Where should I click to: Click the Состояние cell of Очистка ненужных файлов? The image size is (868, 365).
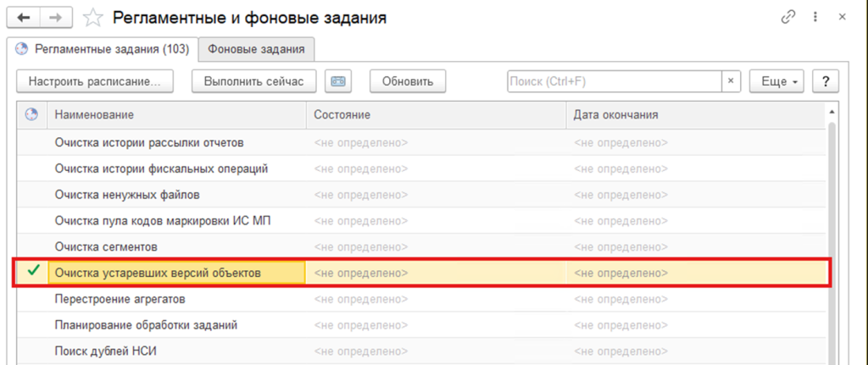tap(437, 195)
